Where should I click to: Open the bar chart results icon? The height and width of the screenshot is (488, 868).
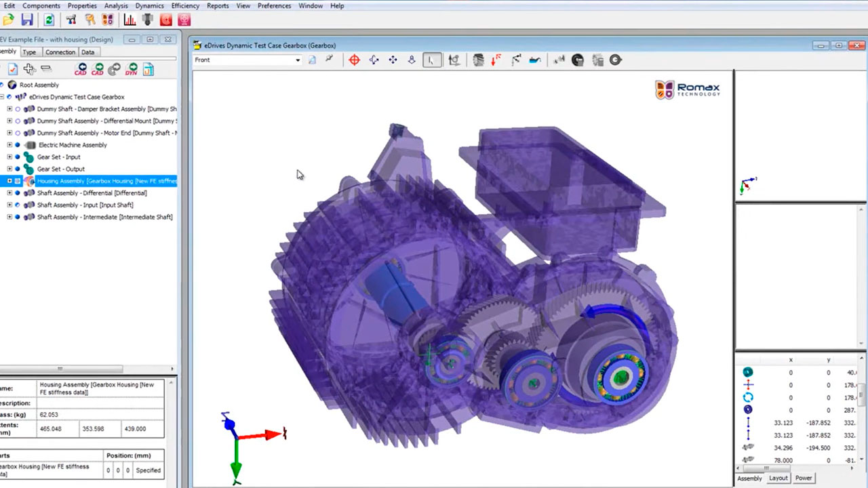tap(130, 20)
